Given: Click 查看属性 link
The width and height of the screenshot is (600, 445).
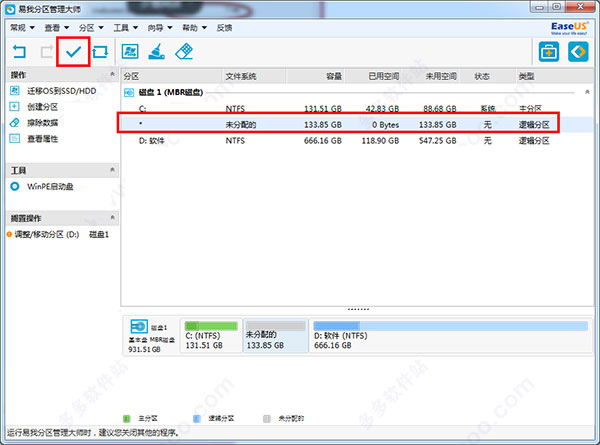Looking at the screenshot, I should (42, 138).
